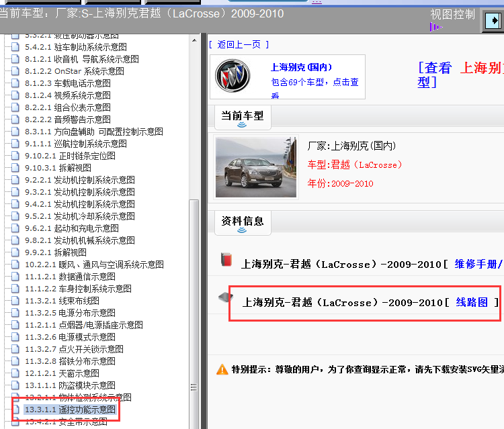Click the Buick logo thumbnail
Image resolution: width=504 pixels, height=429 pixels.
pyautogui.click(x=233, y=76)
